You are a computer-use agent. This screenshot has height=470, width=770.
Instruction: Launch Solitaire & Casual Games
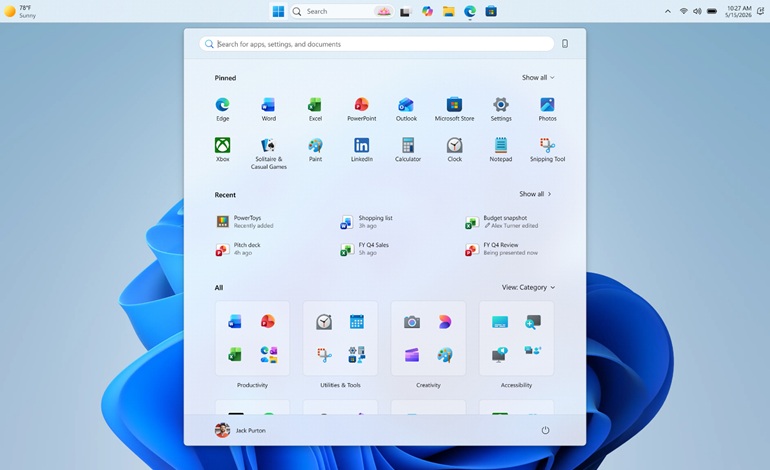click(x=269, y=153)
